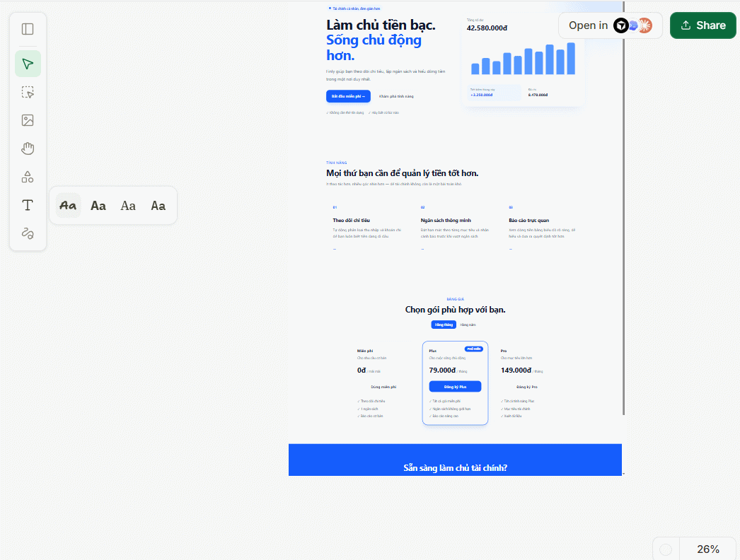The width and height of the screenshot is (740, 560).
Task: Choose the freehand scribble draw tool
Action: 28,233
